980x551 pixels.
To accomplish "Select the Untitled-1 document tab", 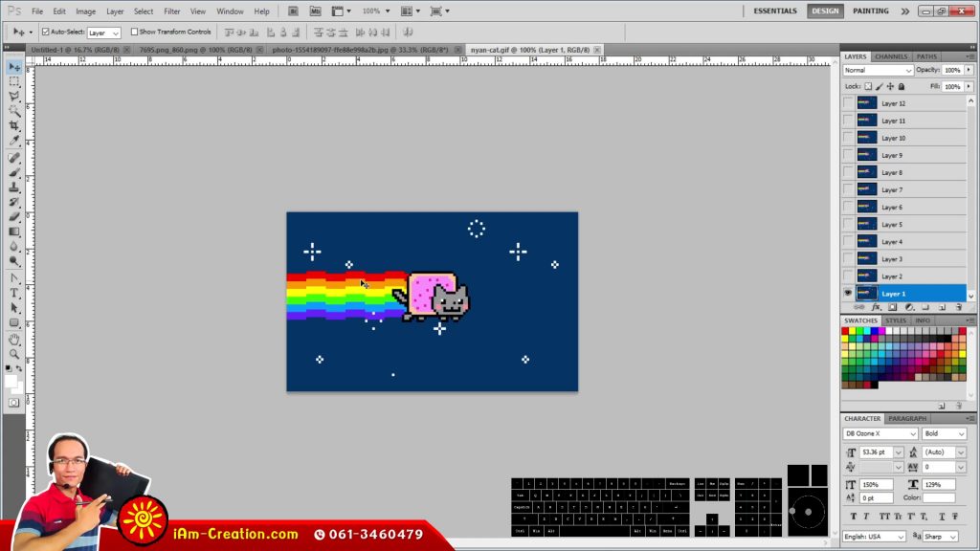I will (75, 50).
